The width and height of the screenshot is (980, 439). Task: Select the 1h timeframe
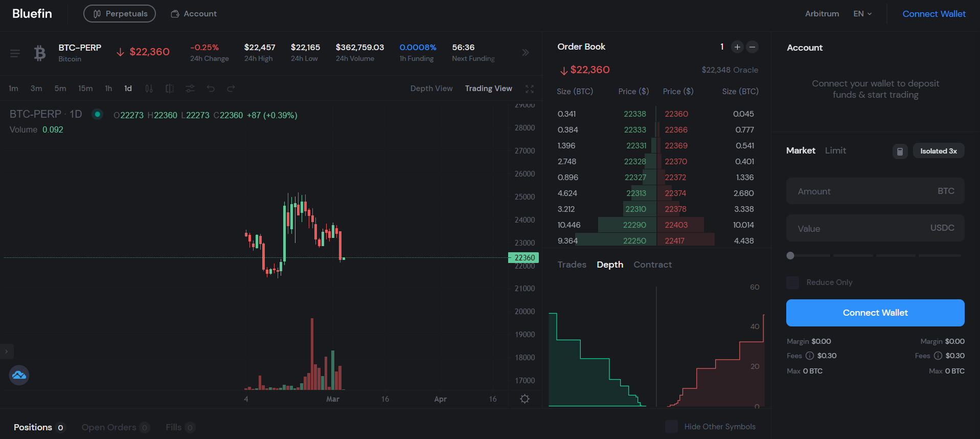(x=108, y=89)
